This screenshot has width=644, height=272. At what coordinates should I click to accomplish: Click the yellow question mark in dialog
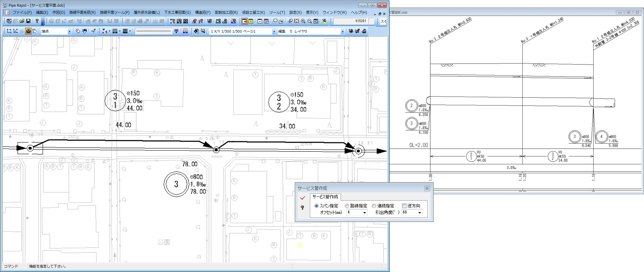pyautogui.click(x=302, y=208)
